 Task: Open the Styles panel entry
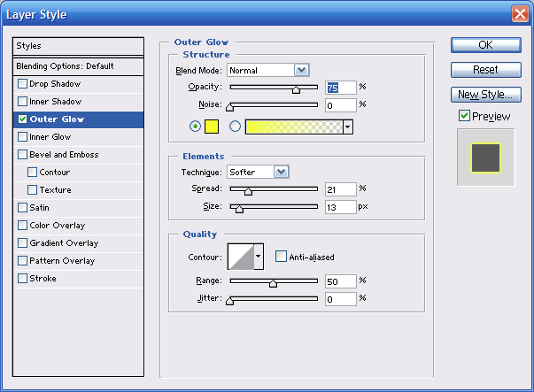(x=78, y=46)
